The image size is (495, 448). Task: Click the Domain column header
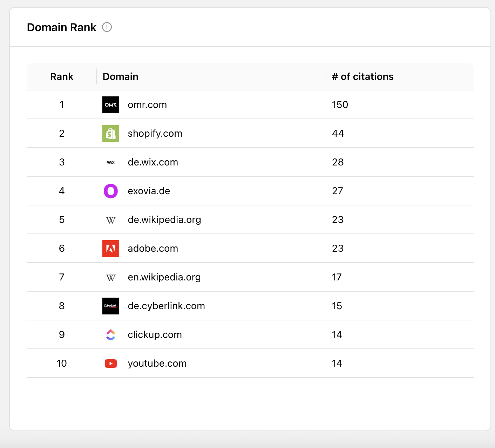pos(120,77)
